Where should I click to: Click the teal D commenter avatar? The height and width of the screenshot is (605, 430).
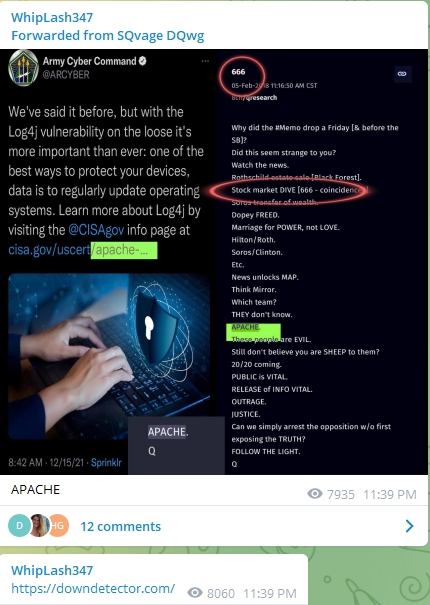pos(19,526)
